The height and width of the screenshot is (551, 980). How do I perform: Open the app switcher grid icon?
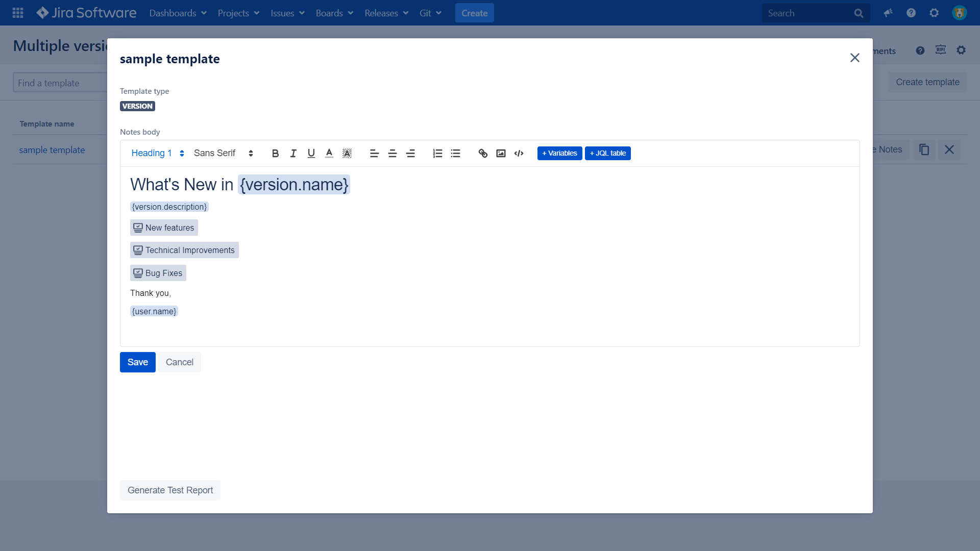17,13
